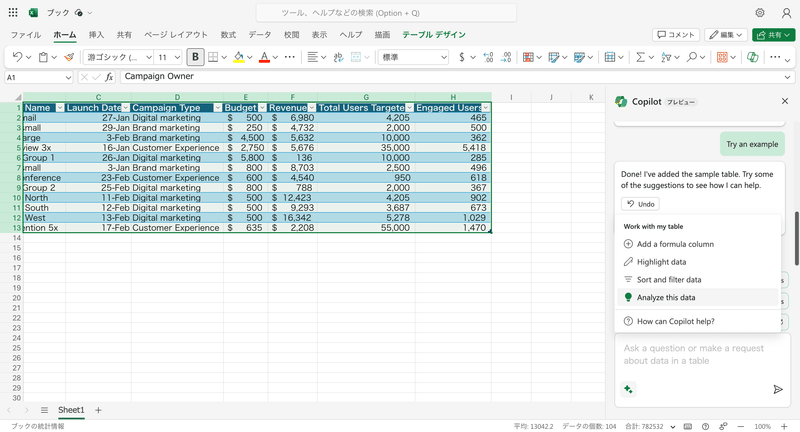
Task: Click the Cell Styles icon
Action: [579, 57]
